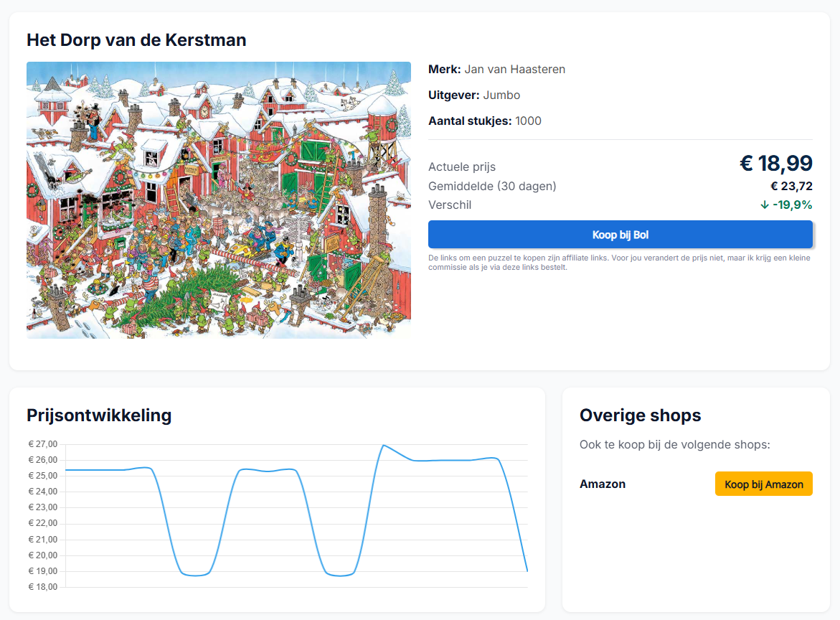Click the Merk value Jan van Haasteren
Viewport: 840px width, 620px height.
[x=514, y=70]
